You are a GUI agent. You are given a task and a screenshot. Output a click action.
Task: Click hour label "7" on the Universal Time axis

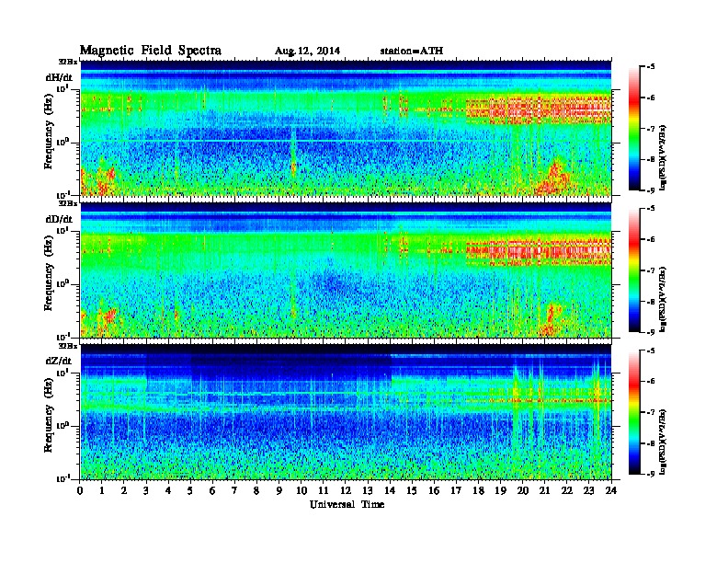coord(235,491)
